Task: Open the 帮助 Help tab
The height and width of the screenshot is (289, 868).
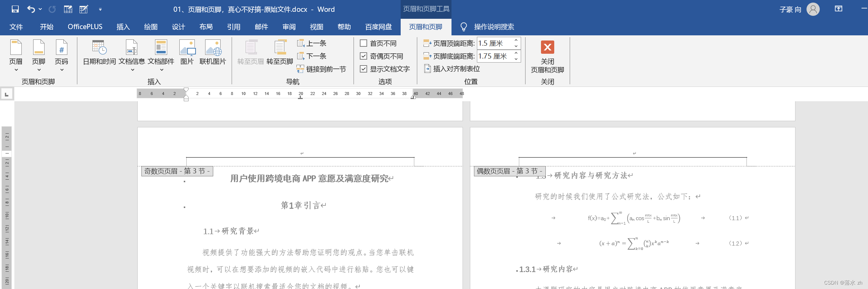Action: click(344, 27)
